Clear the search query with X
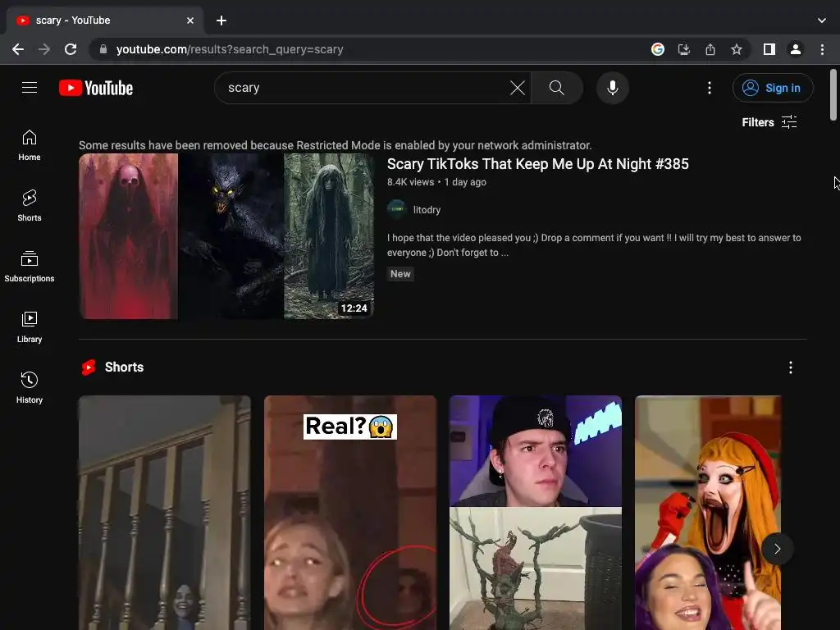Image resolution: width=840 pixels, height=630 pixels. coord(518,88)
